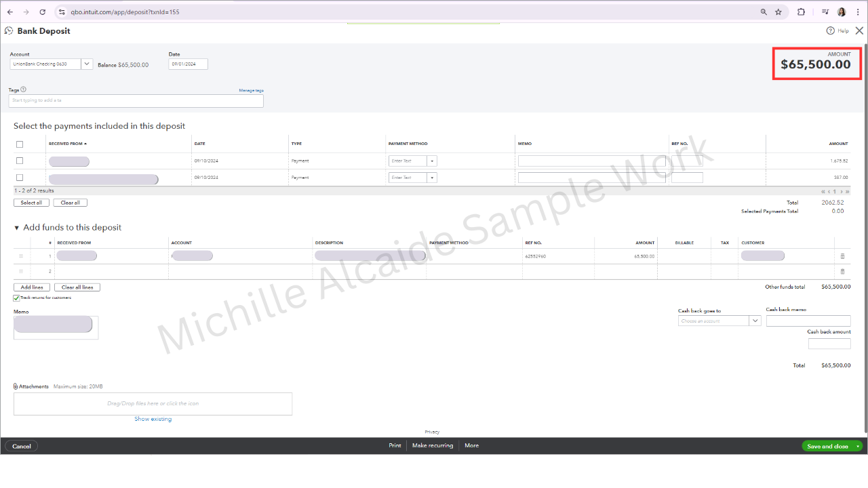
Task: Click the Attachments paperclip icon
Action: 16,386
